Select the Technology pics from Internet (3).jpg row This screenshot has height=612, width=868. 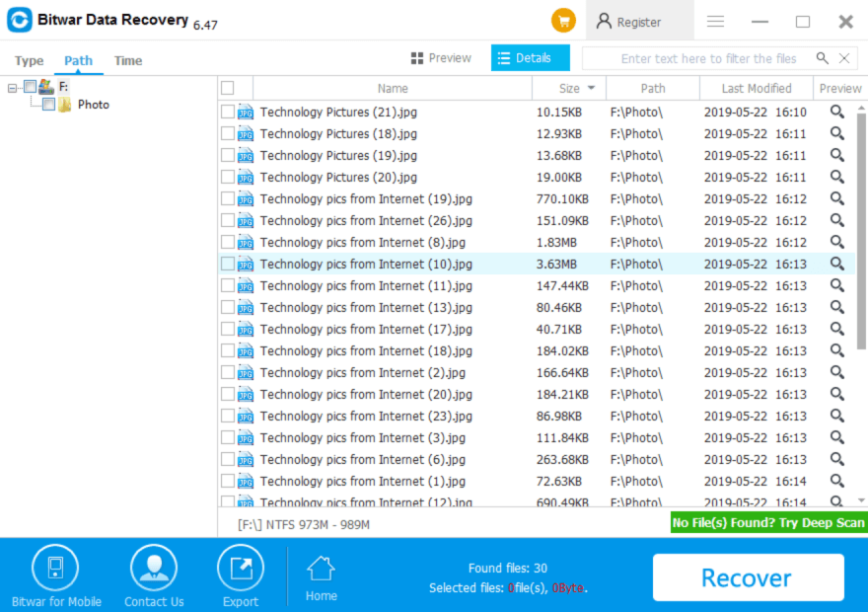click(x=536, y=437)
